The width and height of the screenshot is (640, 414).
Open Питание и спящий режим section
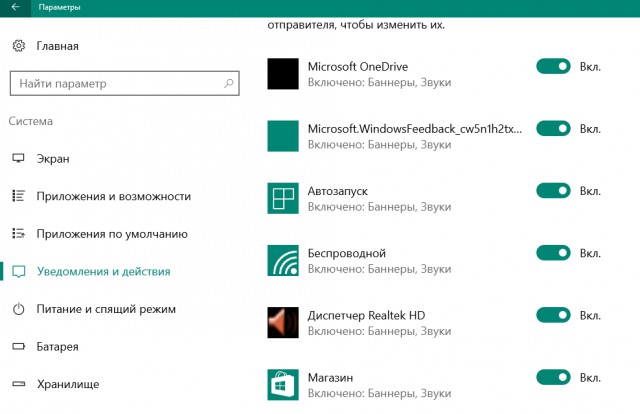[106, 309]
